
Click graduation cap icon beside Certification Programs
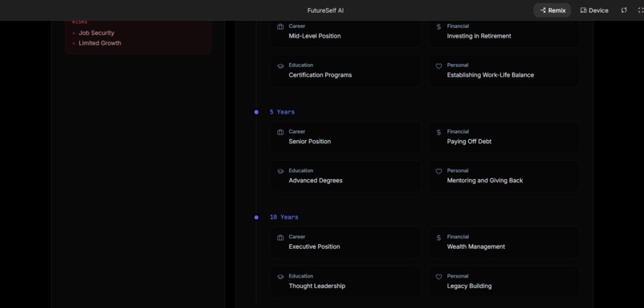pyautogui.click(x=280, y=66)
